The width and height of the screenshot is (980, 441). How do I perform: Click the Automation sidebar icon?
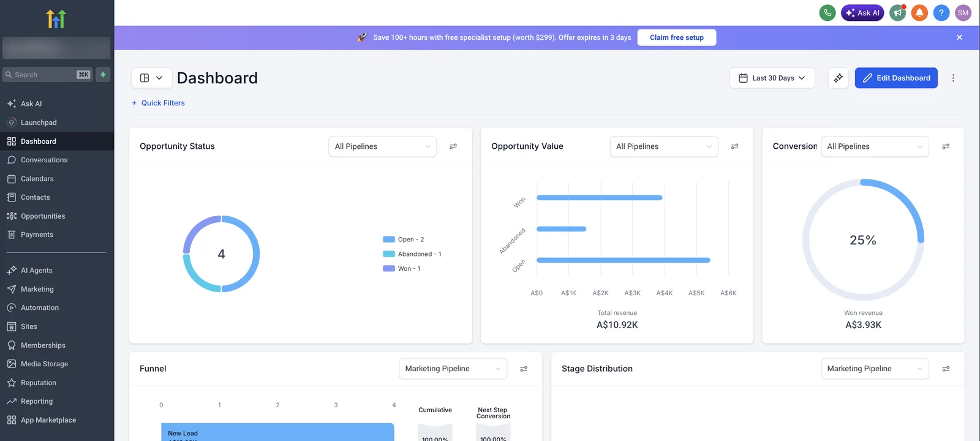[12, 307]
